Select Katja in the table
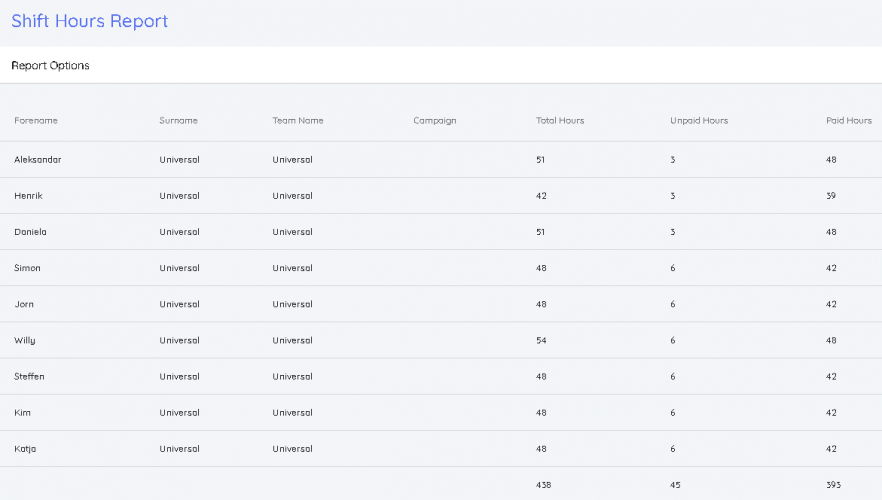This screenshot has width=882, height=500. (x=25, y=449)
